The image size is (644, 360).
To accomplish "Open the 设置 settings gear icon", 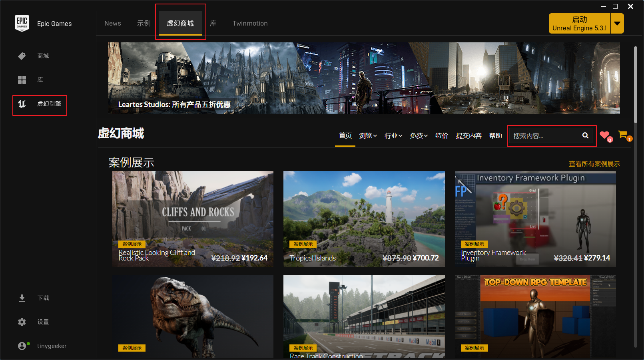I will click(22, 322).
